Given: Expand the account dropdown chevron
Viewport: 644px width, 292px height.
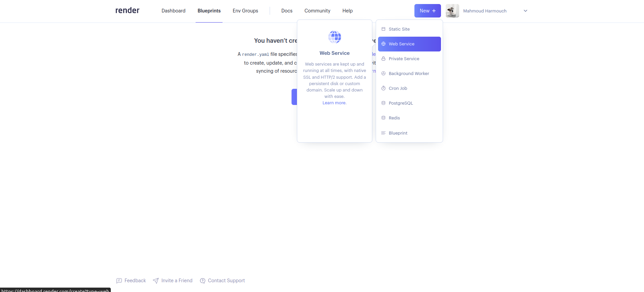Looking at the screenshot, I should [525, 11].
